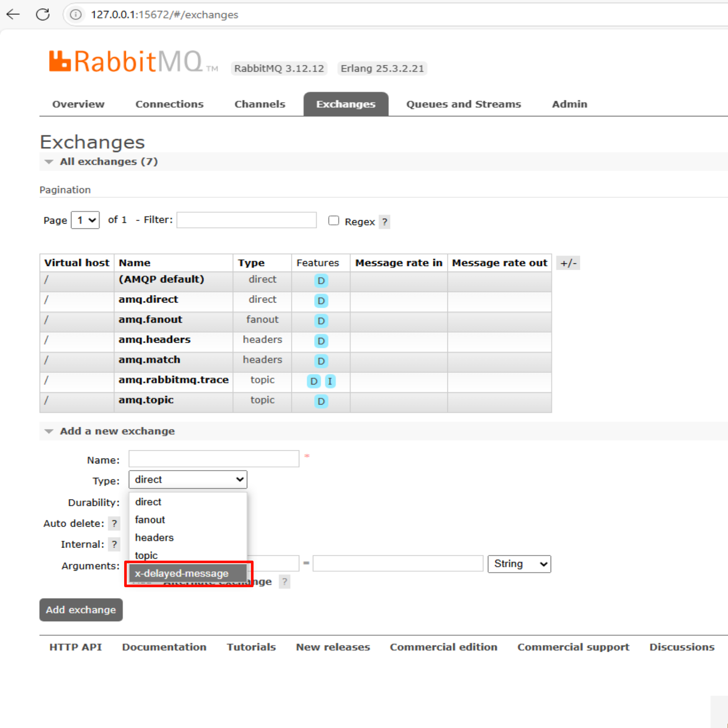728x728 pixels.
Task: Select headers from the type list
Action: 188,537
